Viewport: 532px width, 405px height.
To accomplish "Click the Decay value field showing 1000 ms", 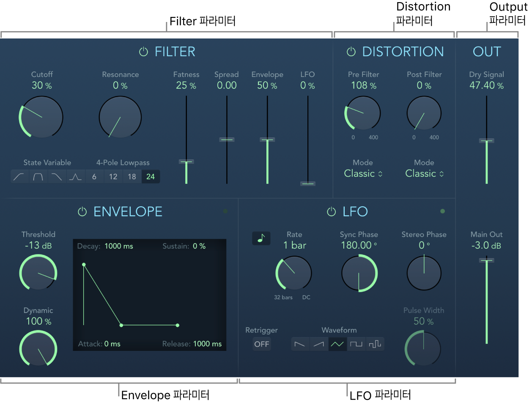I will 119,246.
